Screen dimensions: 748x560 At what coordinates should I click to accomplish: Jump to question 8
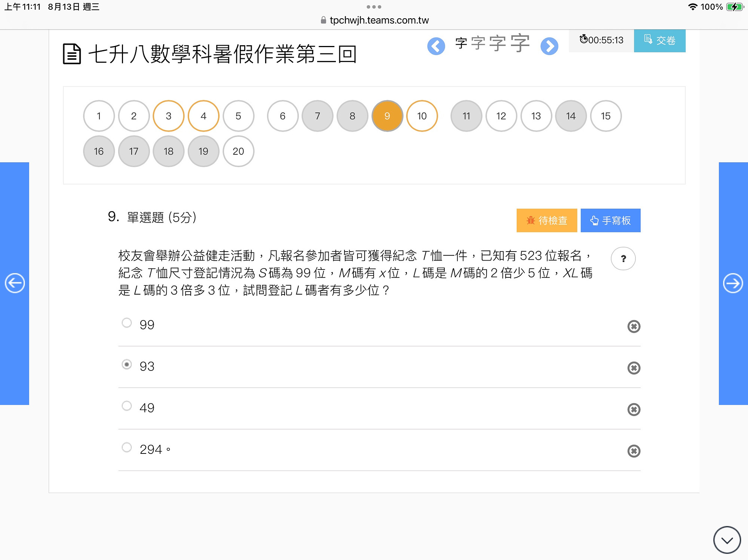coord(352,116)
